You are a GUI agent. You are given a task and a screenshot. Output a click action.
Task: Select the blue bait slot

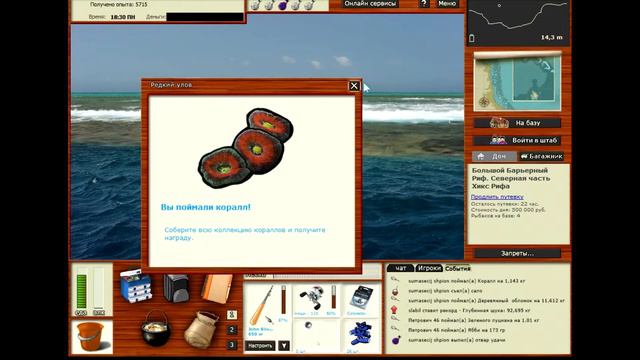pyautogui.click(x=361, y=336)
